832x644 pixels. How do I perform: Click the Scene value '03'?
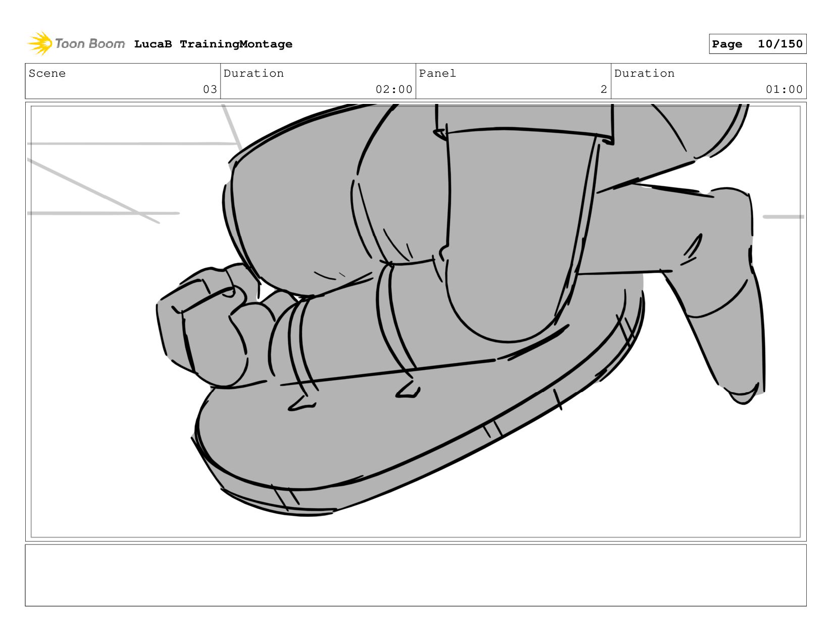pyautogui.click(x=210, y=89)
